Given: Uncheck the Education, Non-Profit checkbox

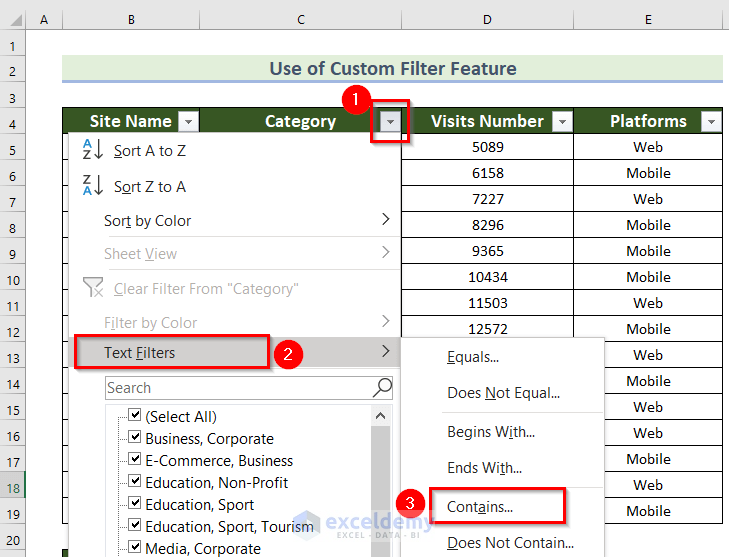Looking at the screenshot, I should 134,481.
